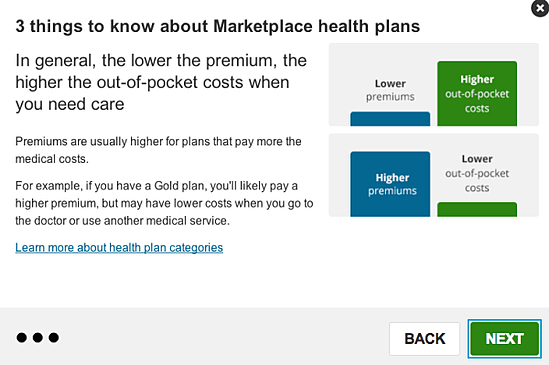The height and width of the screenshot is (365, 549).
Task: Click the 'For example' Gold plan paragraph
Action: coord(164,203)
